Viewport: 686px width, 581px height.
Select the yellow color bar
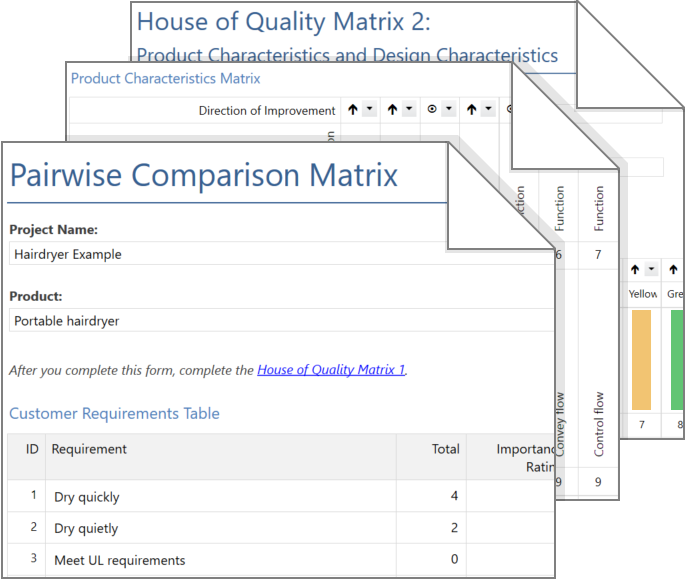tap(641, 359)
